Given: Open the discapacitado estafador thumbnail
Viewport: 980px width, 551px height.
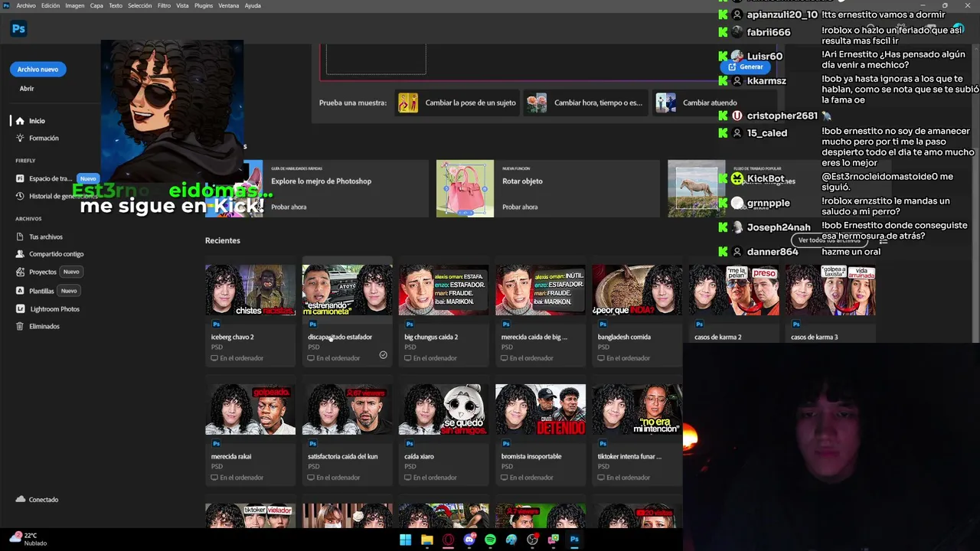Looking at the screenshot, I should tap(347, 290).
